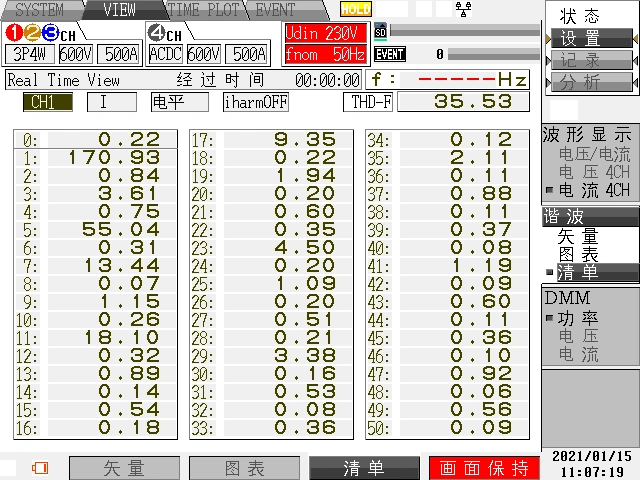Click the SD card status icon
The width and height of the screenshot is (640, 480).
click(380, 31)
